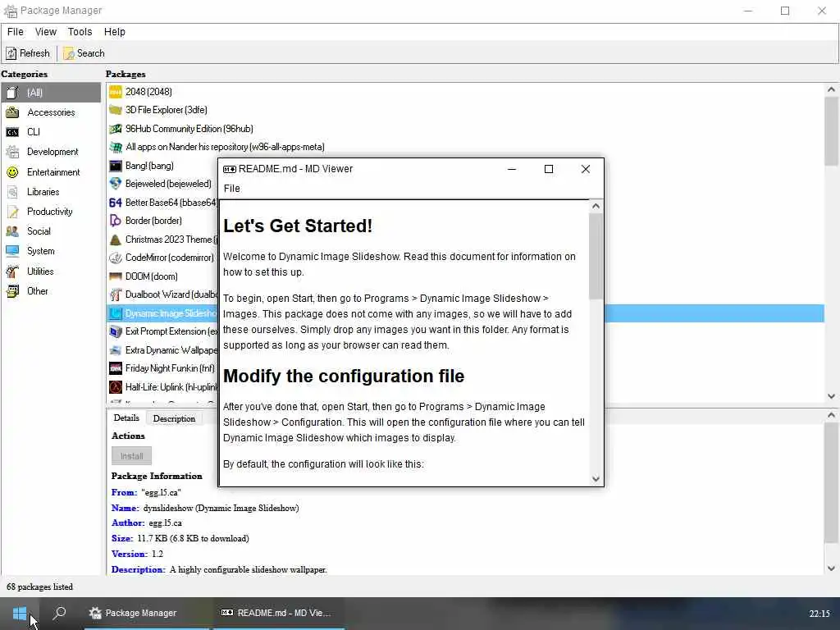This screenshot has width=840, height=630.
Task: Click the Refresh toolbar icon
Action: click(11, 53)
